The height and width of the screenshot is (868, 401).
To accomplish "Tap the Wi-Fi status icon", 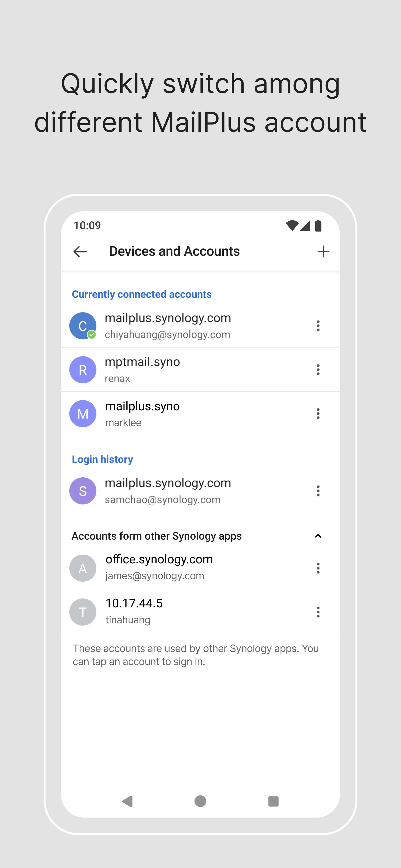I will (x=292, y=226).
